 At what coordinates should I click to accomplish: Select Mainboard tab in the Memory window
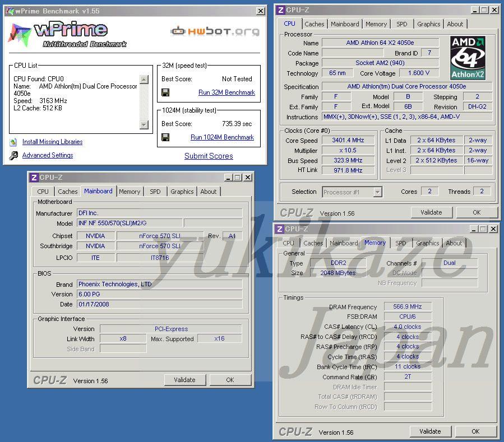[x=344, y=244]
